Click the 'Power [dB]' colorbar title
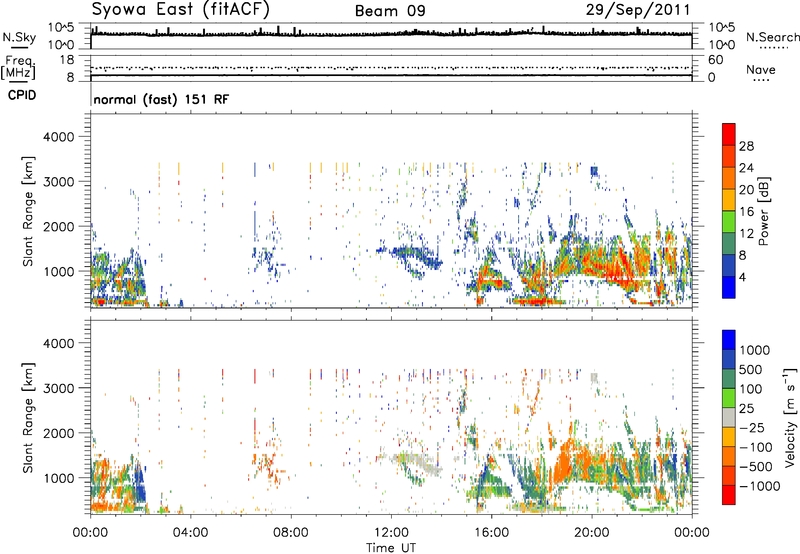The image size is (800, 554). pos(764,211)
